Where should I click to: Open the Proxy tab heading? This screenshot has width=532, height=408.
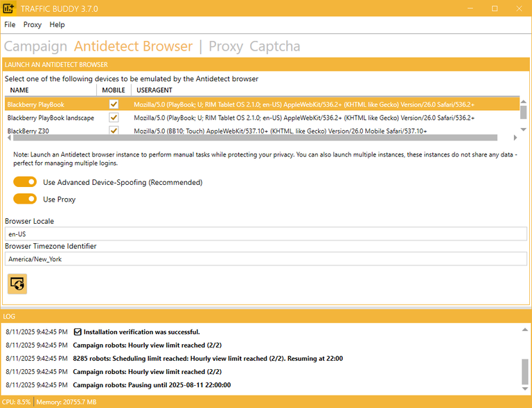[226, 46]
